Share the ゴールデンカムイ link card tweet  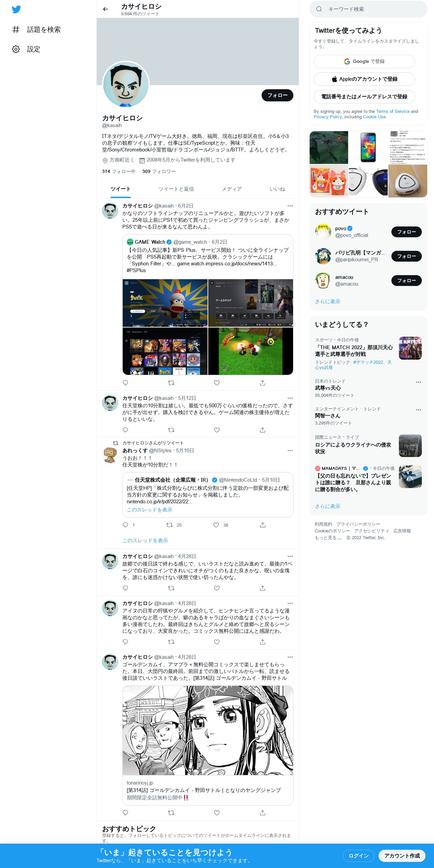click(x=263, y=813)
